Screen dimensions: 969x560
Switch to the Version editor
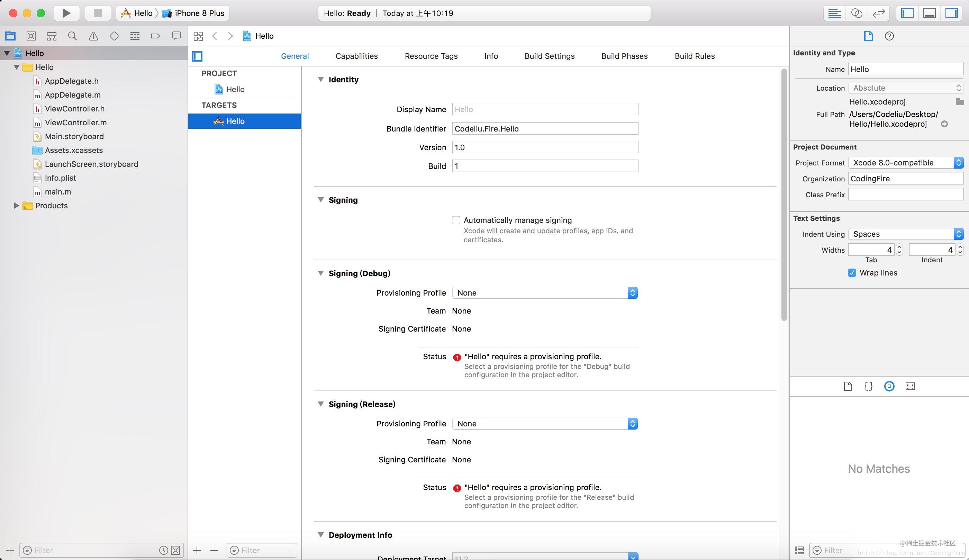coord(879,13)
